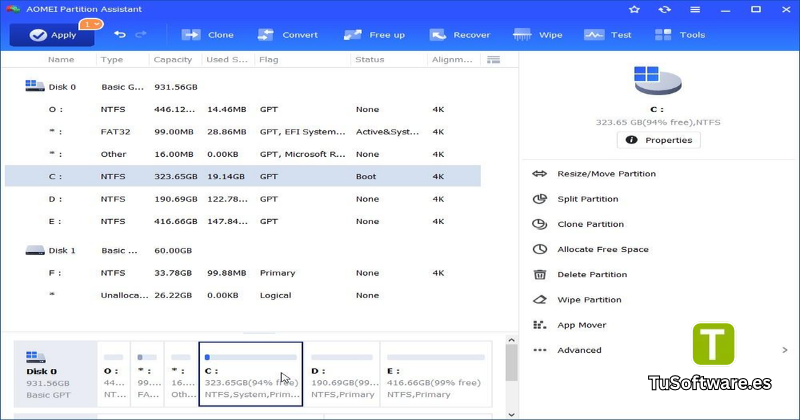Image resolution: width=800 pixels, height=420 pixels.
Task: Select the Microsoft Reserved 16.00MB partition row
Action: pyautogui.click(x=243, y=154)
